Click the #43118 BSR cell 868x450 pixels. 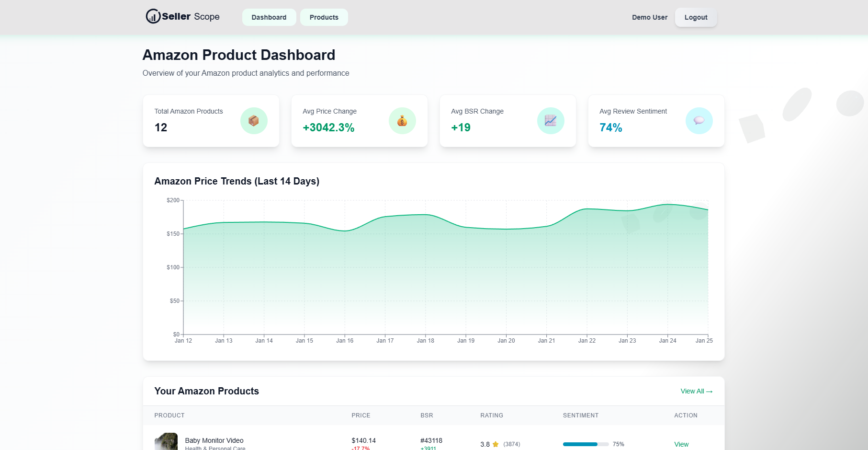[431, 440]
